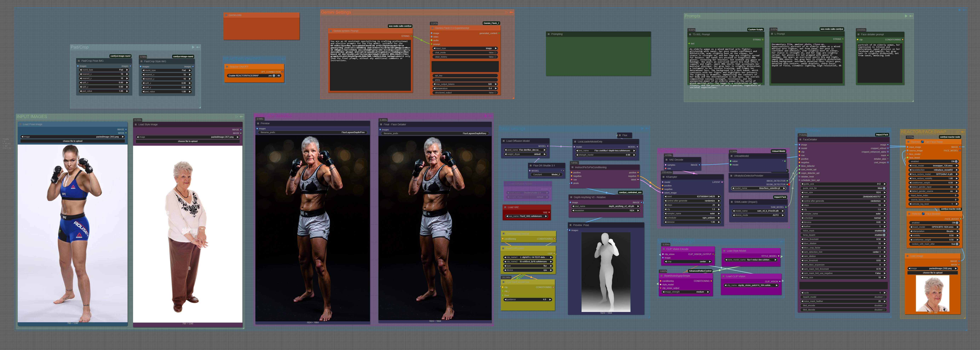
Task: Click the Basic settings group play arrow icon
Action: tap(642, 128)
